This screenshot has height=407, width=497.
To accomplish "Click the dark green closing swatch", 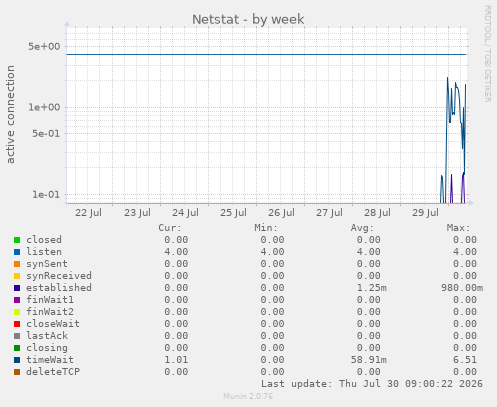I will pos(17,348).
